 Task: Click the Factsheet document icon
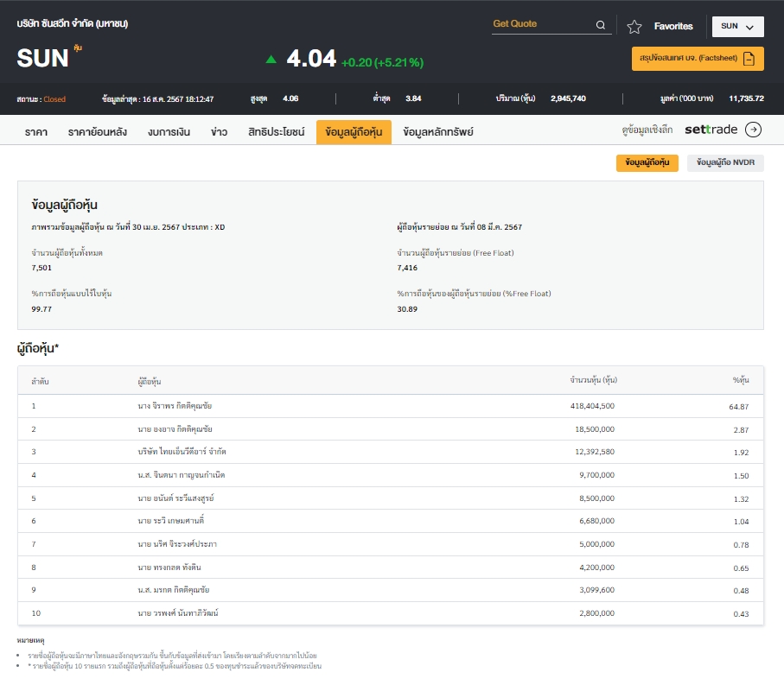click(749, 59)
